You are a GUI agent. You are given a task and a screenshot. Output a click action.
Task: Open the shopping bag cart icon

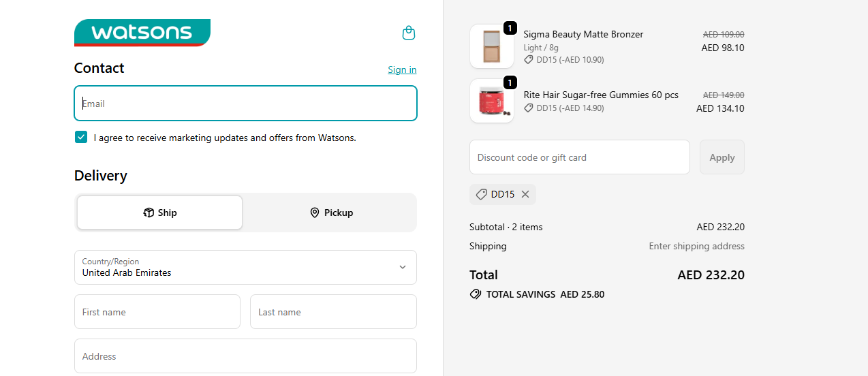[409, 33]
